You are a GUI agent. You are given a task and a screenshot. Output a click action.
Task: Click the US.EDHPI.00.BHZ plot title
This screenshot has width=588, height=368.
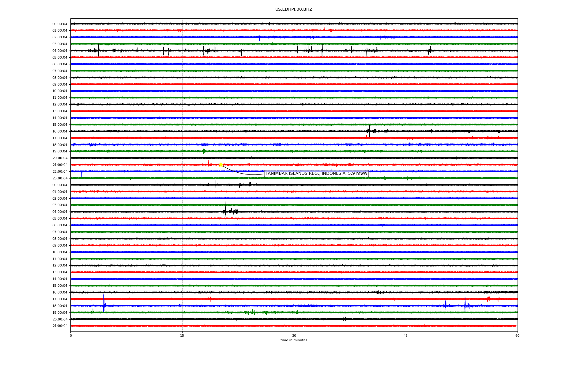293,10
